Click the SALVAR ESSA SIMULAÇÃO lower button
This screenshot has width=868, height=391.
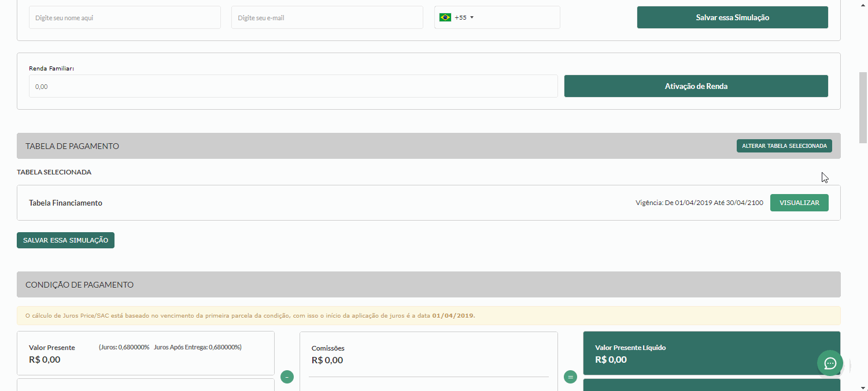65,240
